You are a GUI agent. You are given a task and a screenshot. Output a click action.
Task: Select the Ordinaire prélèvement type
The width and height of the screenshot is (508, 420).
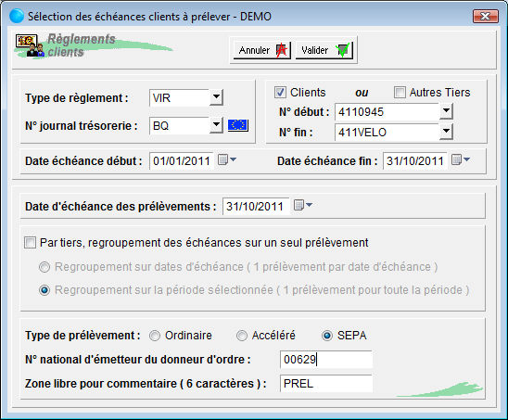coord(155,336)
